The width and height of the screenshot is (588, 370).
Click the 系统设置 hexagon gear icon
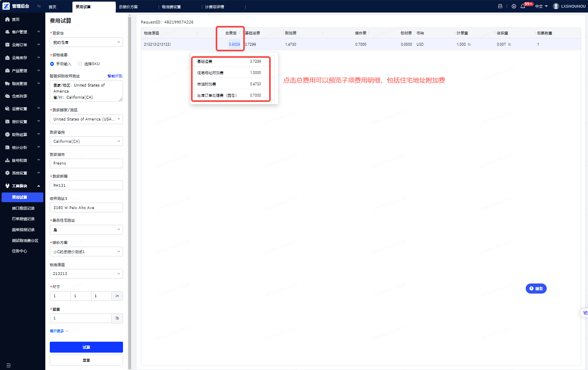(7, 173)
